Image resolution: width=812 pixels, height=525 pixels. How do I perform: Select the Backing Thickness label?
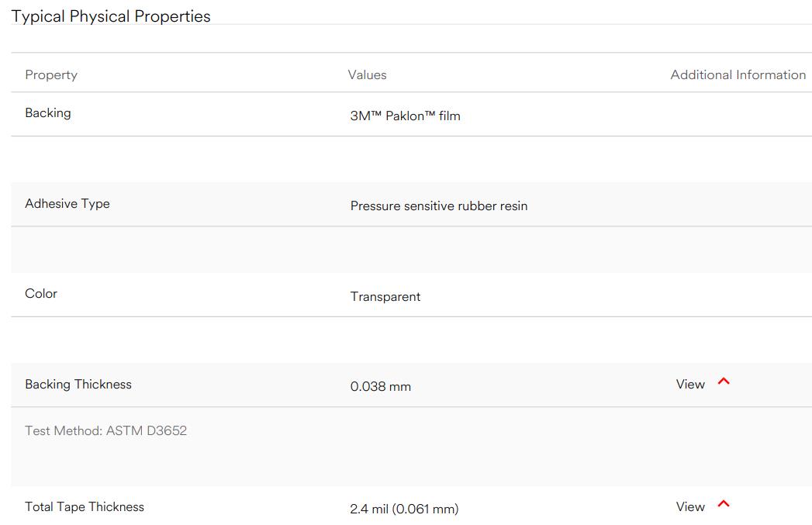coord(78,384)
